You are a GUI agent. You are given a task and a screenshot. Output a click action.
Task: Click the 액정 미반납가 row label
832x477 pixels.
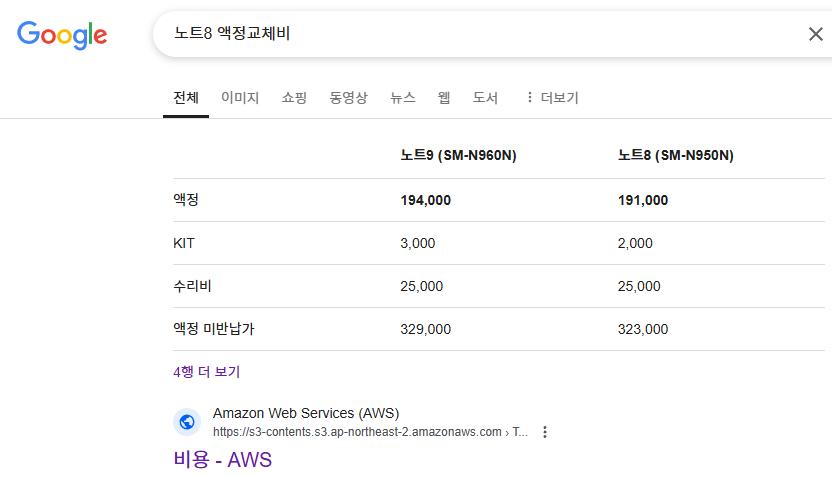coord(214,329)
